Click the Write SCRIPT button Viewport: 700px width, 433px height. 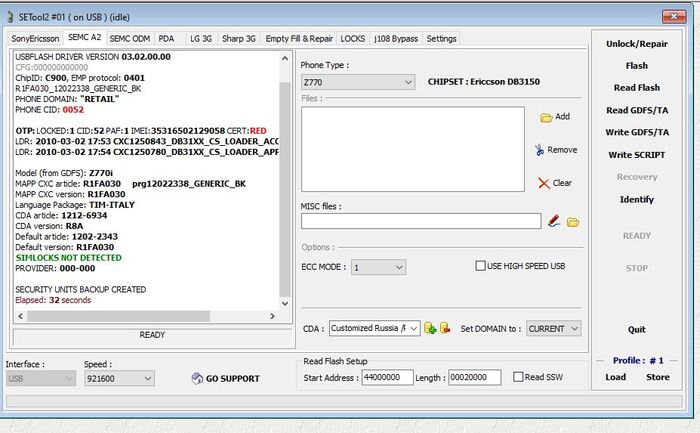[x=637, y=155]
